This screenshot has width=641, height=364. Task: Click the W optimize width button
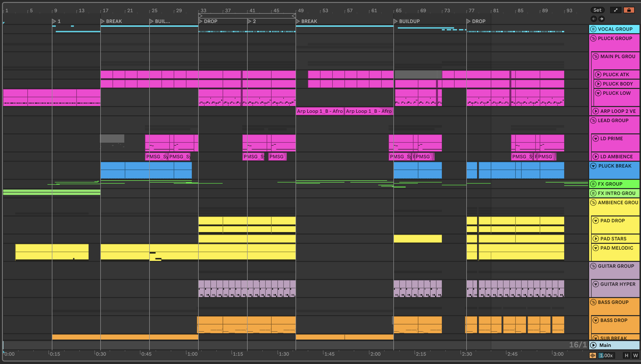(635, 355)
